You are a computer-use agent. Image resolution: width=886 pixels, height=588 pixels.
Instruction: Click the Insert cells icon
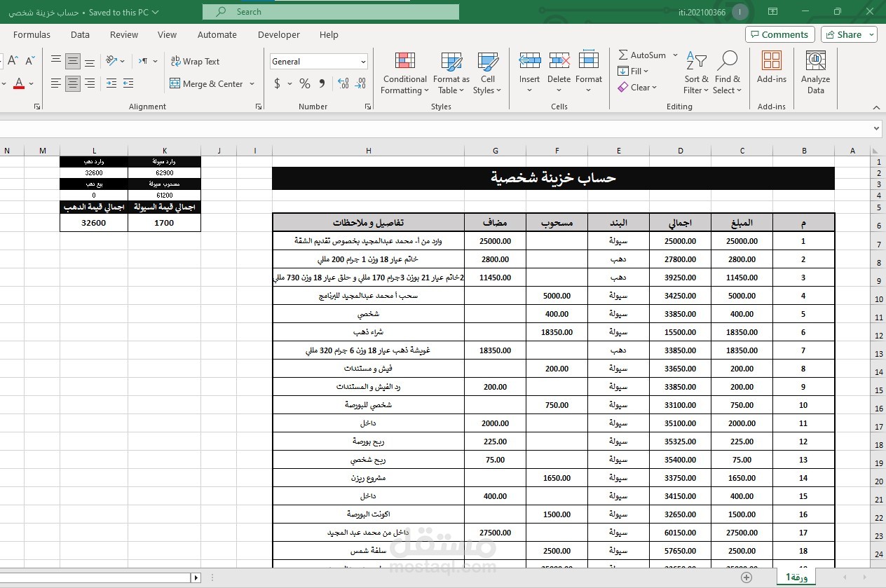530,61
